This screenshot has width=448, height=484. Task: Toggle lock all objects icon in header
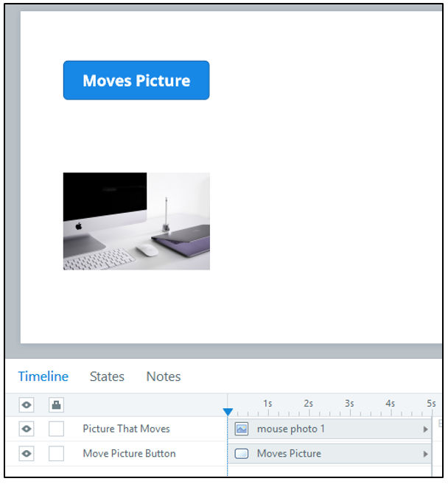pos(56,404)
